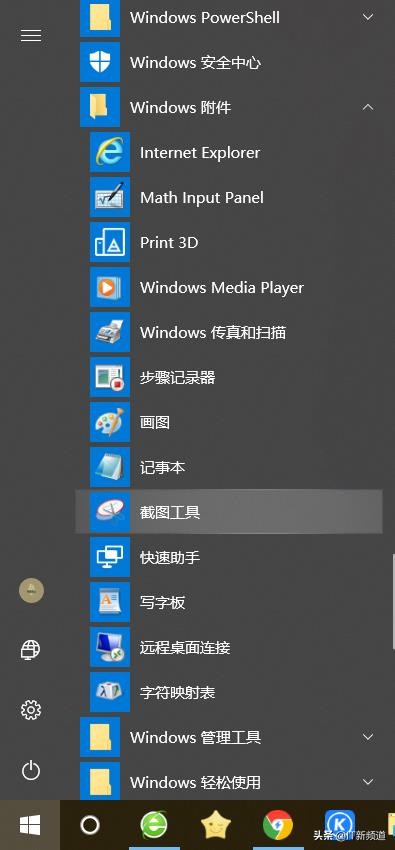This screenshot has width=395, height=850.
Task: Launch Internet Explorer from its icon
Action: [x=110, y=152]
